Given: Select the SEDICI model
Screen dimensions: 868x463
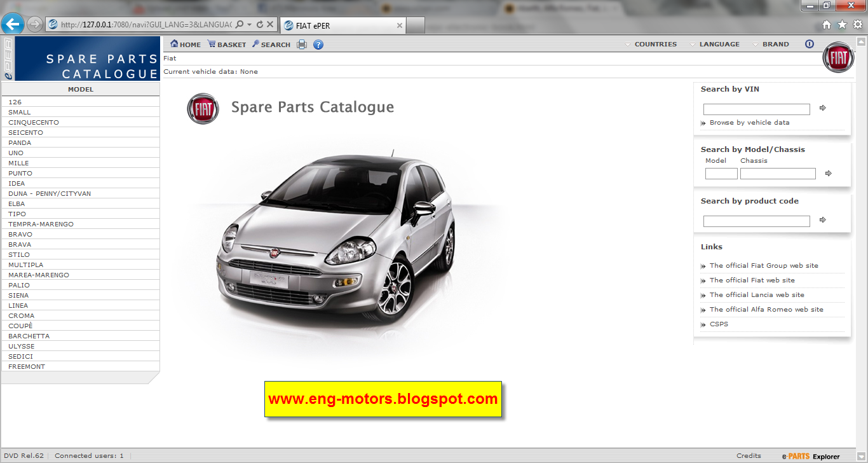Looking at the screenshot, I should click(80, 356).
